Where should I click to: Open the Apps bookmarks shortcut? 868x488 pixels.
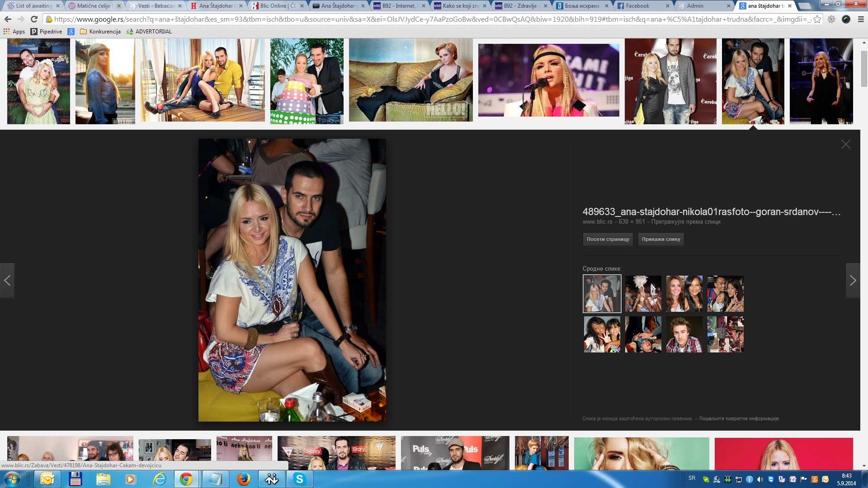pyautogui.click(x=14, y=32)
